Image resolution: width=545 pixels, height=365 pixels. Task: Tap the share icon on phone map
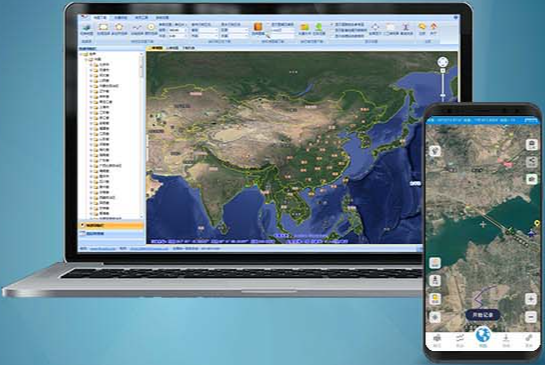coord(531,162)
